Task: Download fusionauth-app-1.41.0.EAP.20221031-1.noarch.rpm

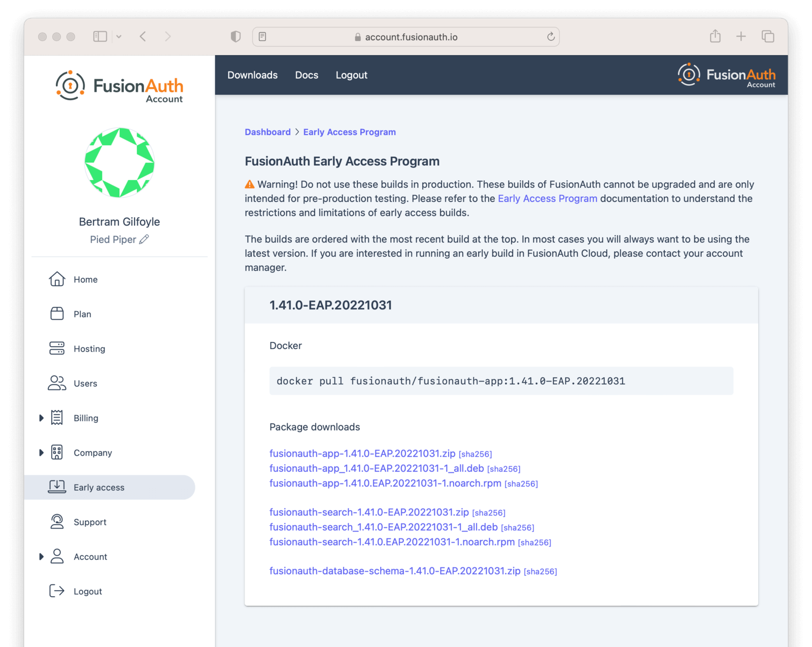Action: (385, 483)
